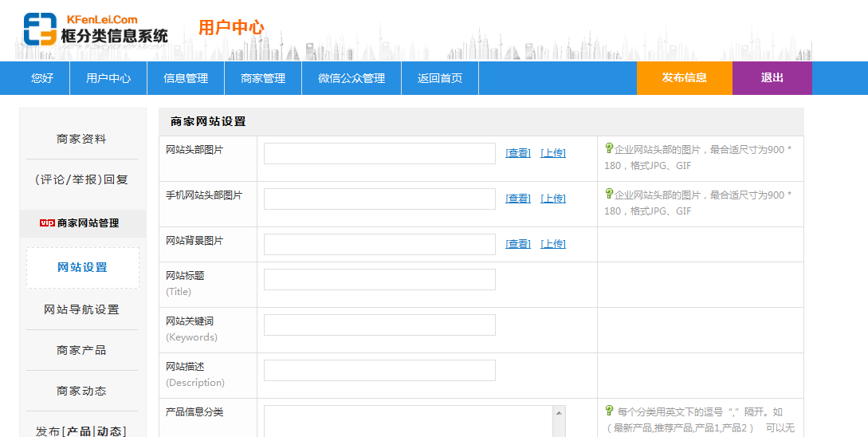Go to 信息管理 in the top navigation
Image resolution: width=868 pixels, height=437 pixels.
(186, 78)
